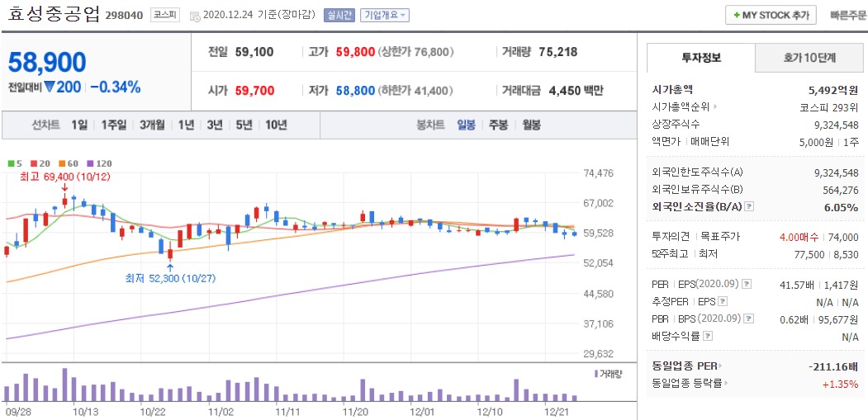Click the 거래량 value 75,218
This screenshot has width=868, height=420.
[x=558, y=52]
